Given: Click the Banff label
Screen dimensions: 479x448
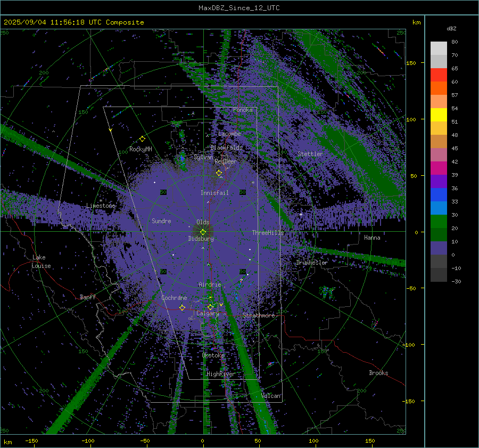Looking at the screenshot, I should click(88, 297).
